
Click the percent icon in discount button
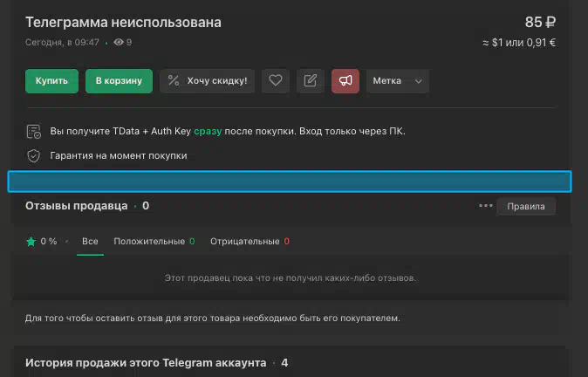(174, 80)
